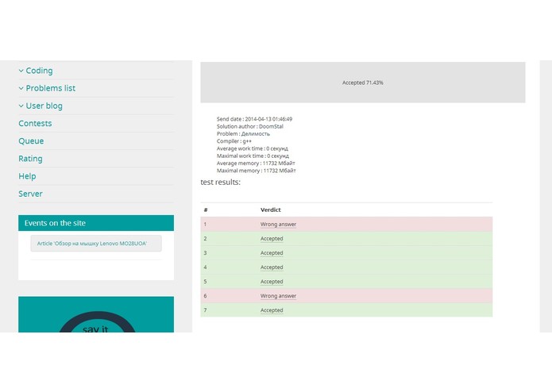This screenshot has width=552, height=392.
Task: Click the 'say it' banner image
Action: click(96, 314)
